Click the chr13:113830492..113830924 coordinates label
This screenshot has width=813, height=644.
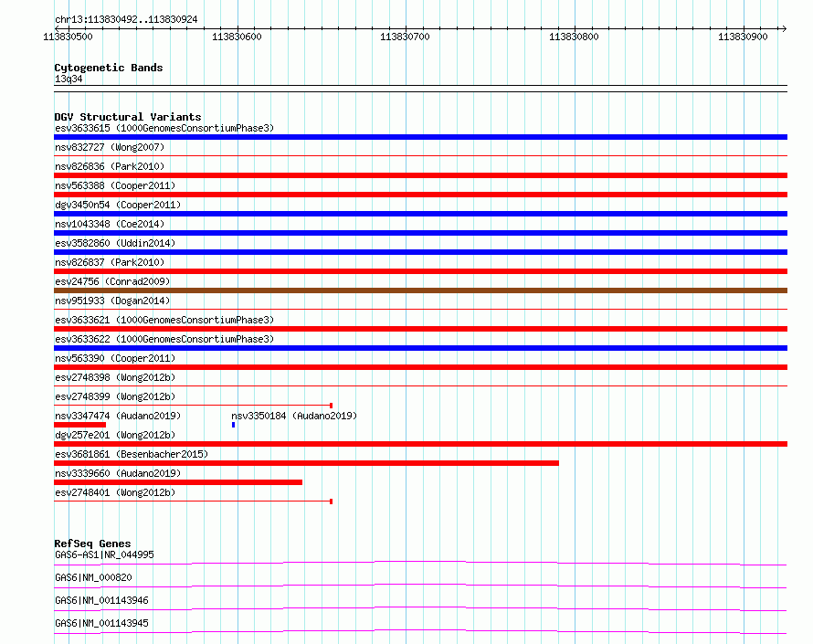[126, 19]
